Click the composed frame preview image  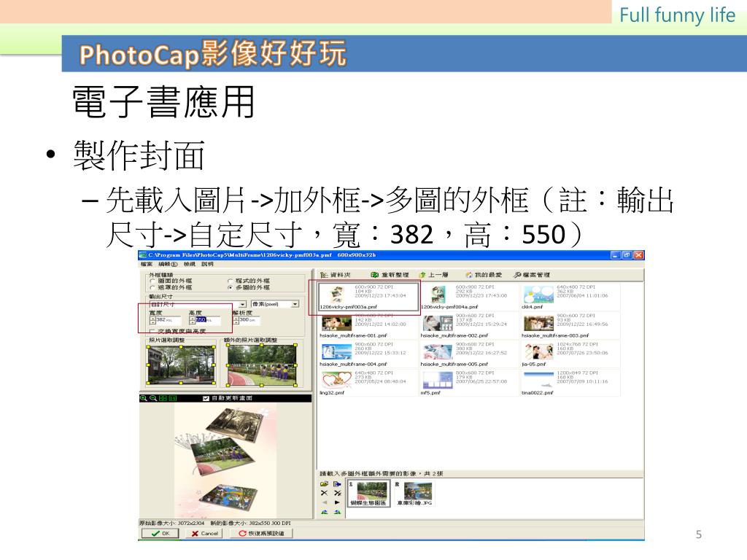[x=225, y=461]
